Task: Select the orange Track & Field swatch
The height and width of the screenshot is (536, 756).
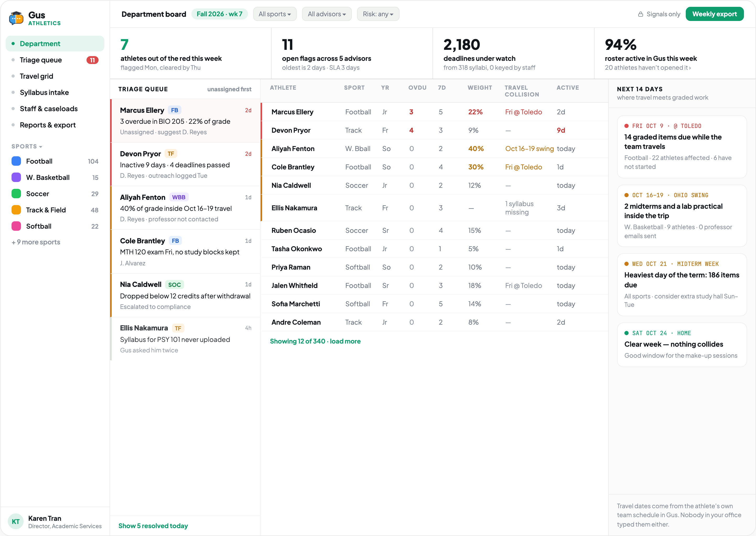Action: pos(16,210)
